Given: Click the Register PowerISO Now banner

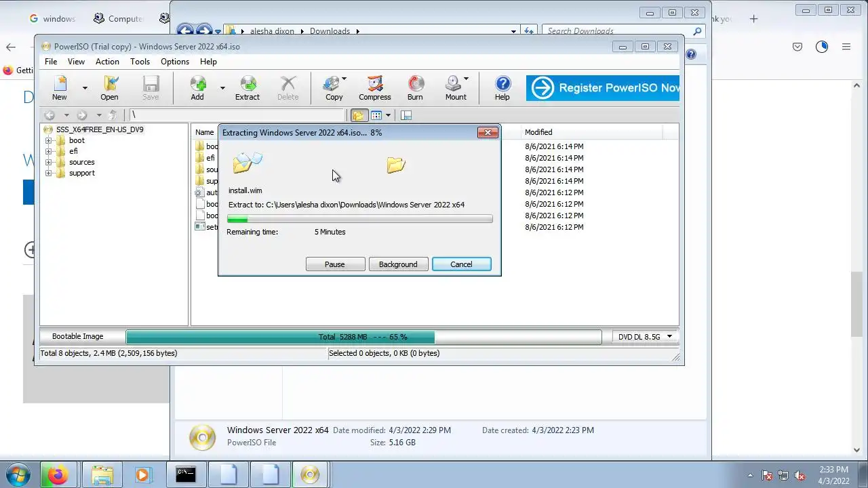Looking at the screenshot, I should (x=603, y=87).
